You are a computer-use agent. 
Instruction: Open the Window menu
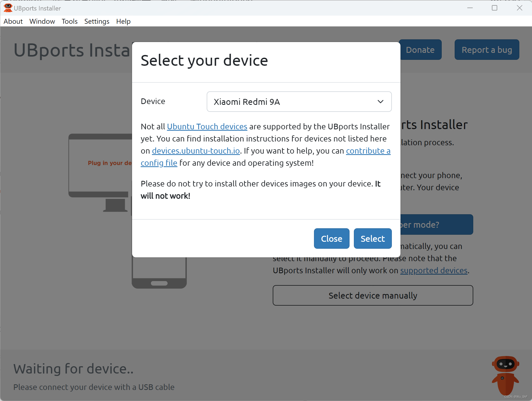point(42,21)
